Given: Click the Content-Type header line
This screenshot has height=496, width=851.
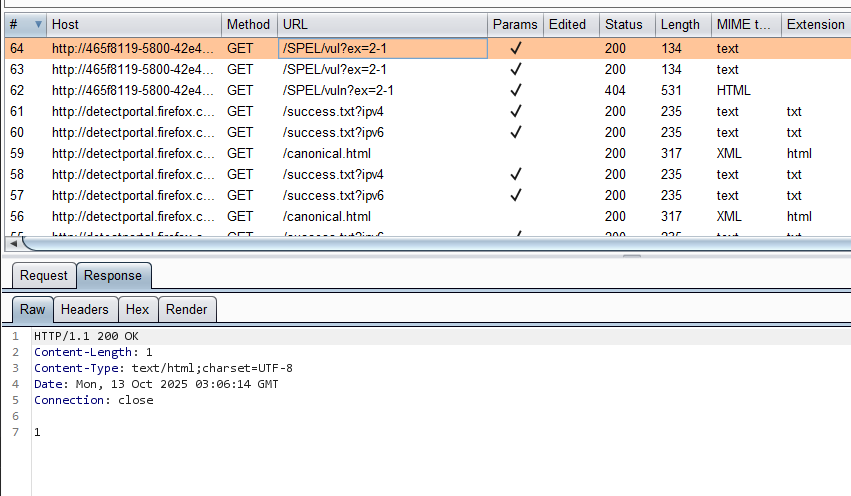Looking at the screenshot, I should click(x=163, y=368).
